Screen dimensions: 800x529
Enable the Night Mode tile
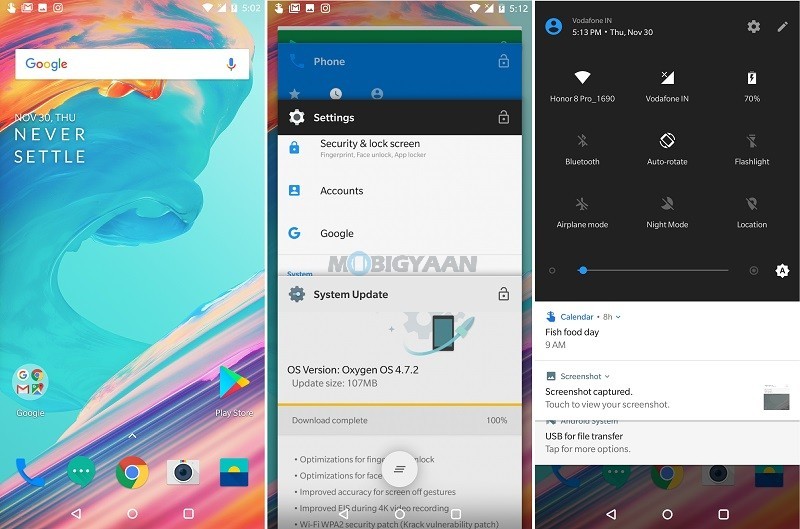click(667, 212)
